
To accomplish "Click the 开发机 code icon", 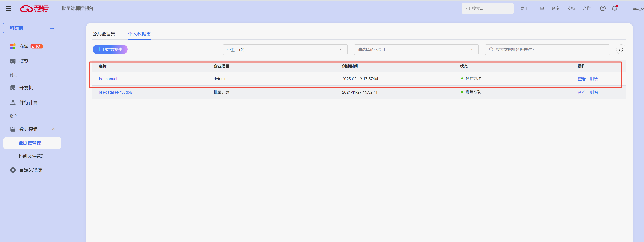I will click(x=13, y=88).
